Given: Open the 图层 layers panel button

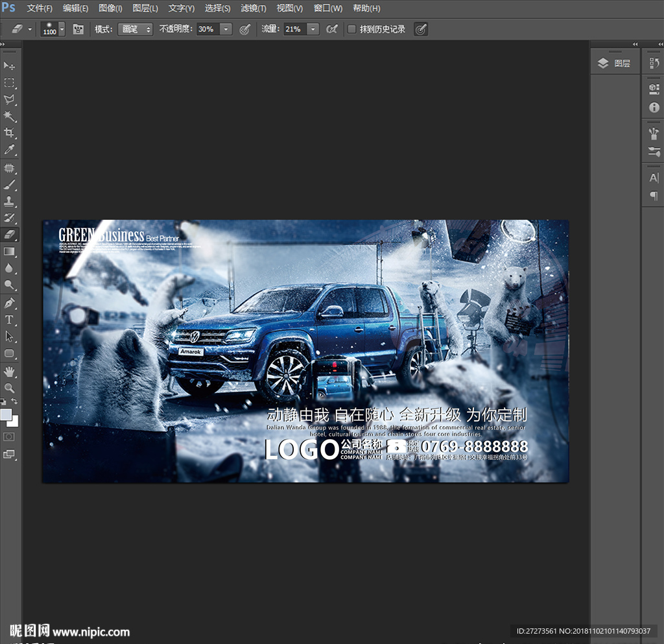Looking at the screenshot, I should 614,63.
